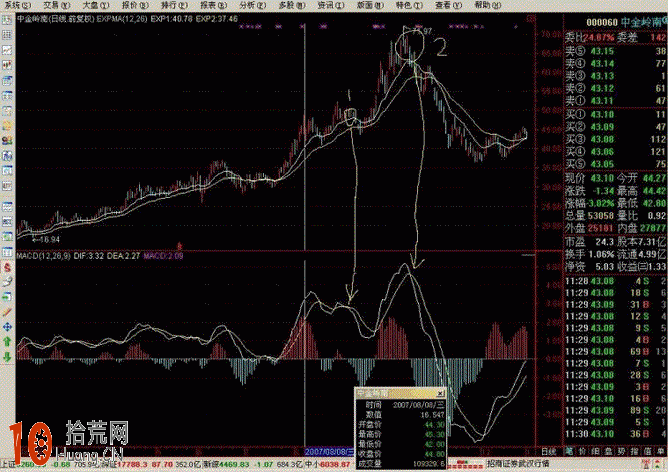Switch to the 盘 tab

608,451
